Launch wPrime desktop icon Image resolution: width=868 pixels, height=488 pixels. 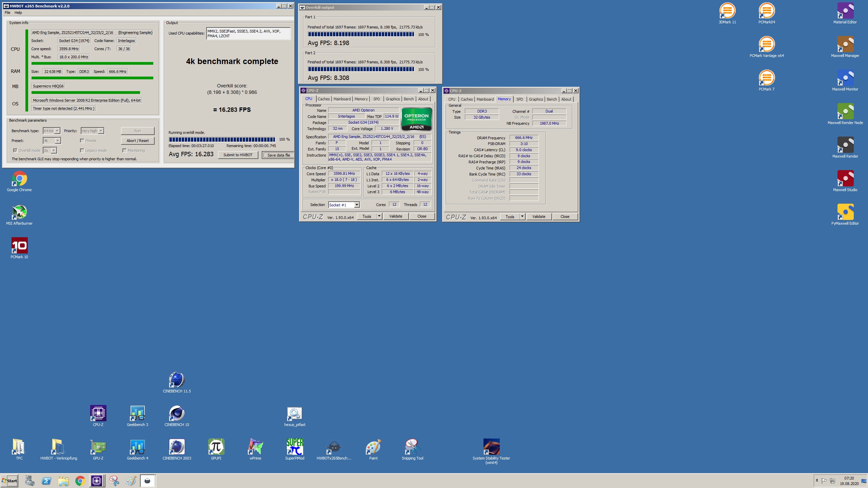(255, 450)
